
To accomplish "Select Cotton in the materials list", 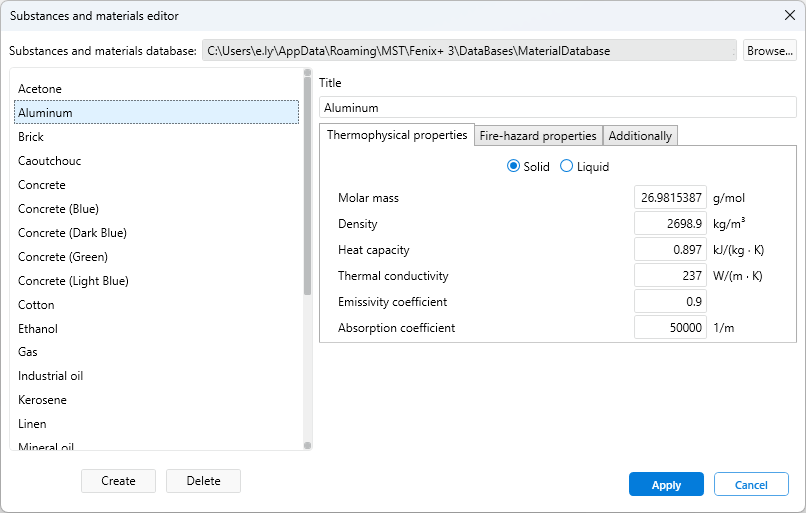I will pyautogui.click(x=156, y=305).
